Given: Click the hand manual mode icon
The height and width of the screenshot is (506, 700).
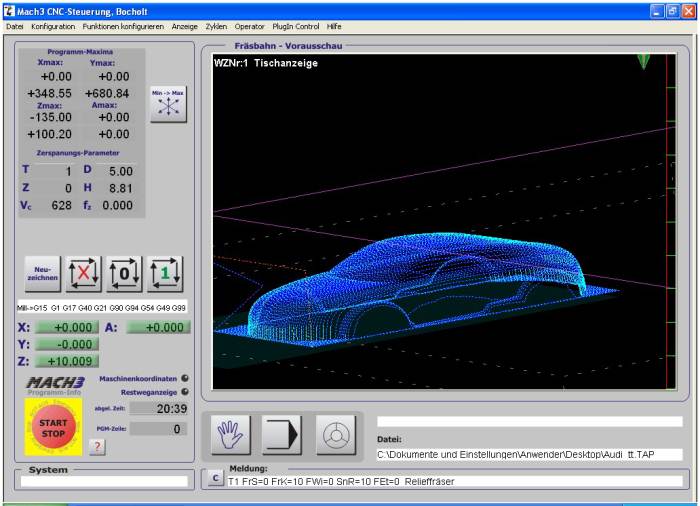Looking at the screenshot, I should click(231, 434).
